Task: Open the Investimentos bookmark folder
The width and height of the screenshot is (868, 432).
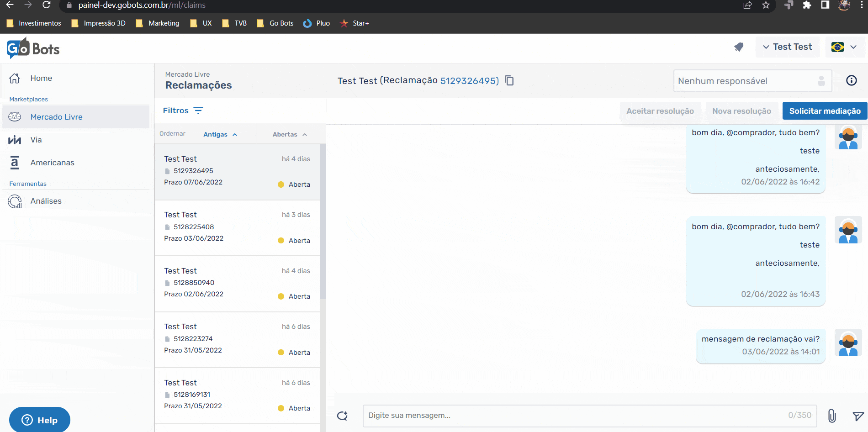Action: click(34, 23)
